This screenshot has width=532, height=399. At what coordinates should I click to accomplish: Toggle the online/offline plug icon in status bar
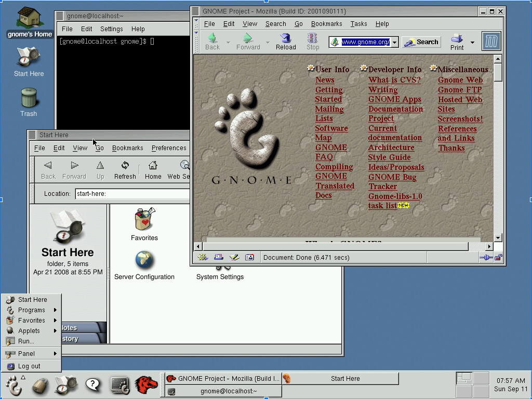[x=487, y=257]
